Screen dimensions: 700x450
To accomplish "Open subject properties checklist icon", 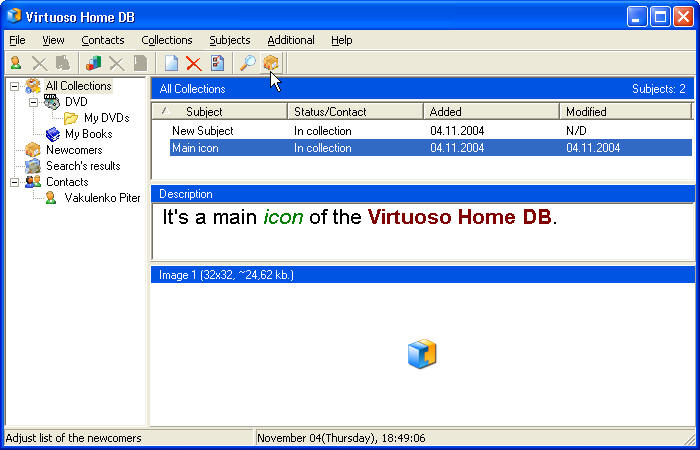I will coord(217,63).
